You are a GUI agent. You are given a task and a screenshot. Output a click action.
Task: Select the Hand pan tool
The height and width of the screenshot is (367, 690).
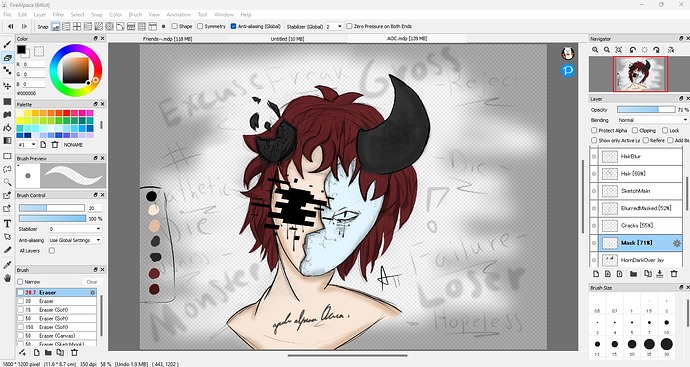(x=7, y=278)
